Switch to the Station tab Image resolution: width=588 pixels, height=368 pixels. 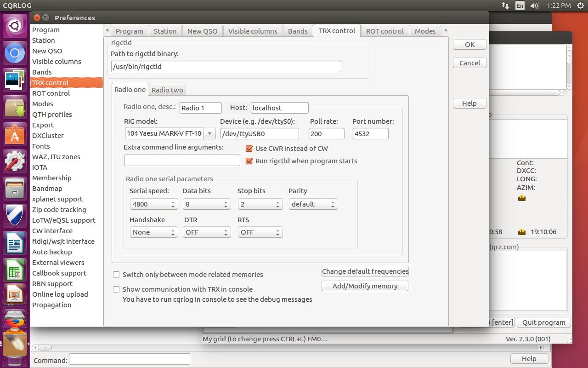pyautogui.click(x=165, y=31)
